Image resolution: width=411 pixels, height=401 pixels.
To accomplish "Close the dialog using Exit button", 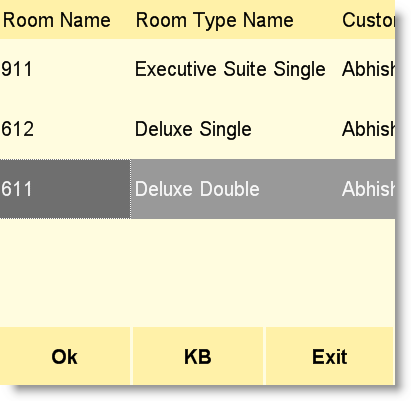I will 330,356.
